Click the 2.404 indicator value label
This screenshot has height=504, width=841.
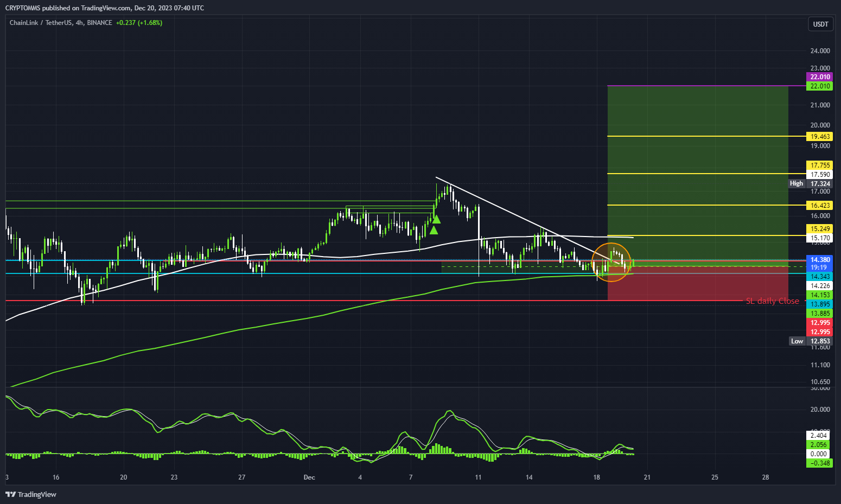(x=819, y=436)
